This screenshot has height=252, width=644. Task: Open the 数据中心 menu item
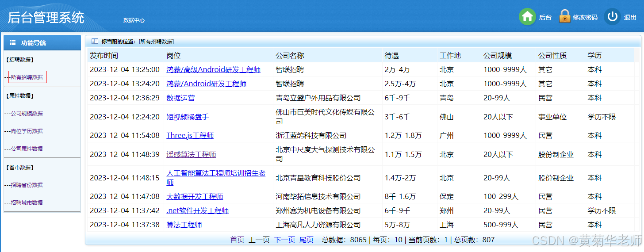point(134,20)
